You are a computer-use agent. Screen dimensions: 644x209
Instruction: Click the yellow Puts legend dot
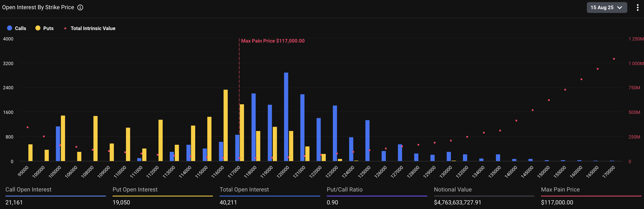click(x=38, y=28)
